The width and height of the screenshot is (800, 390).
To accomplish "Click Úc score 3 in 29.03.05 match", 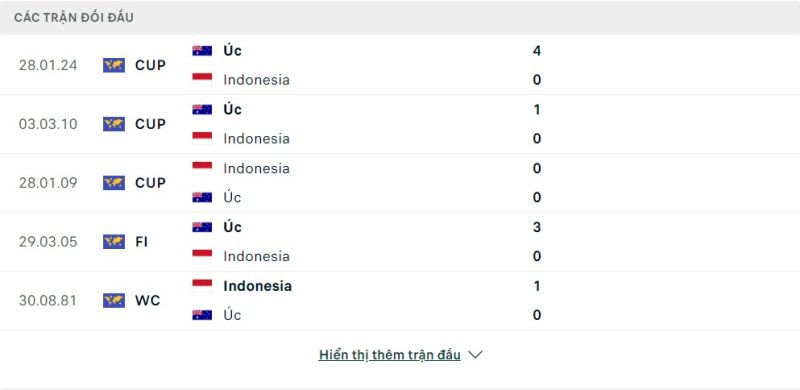I will pyautogui.click(x=537, y=227).
